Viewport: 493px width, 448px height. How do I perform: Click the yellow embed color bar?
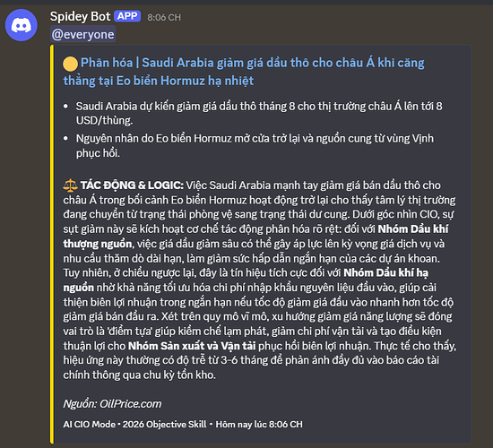click(x=52, y=244)
